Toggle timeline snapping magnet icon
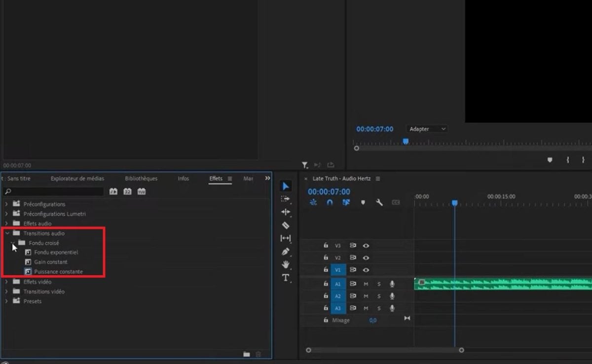 (x=330, y=202)
